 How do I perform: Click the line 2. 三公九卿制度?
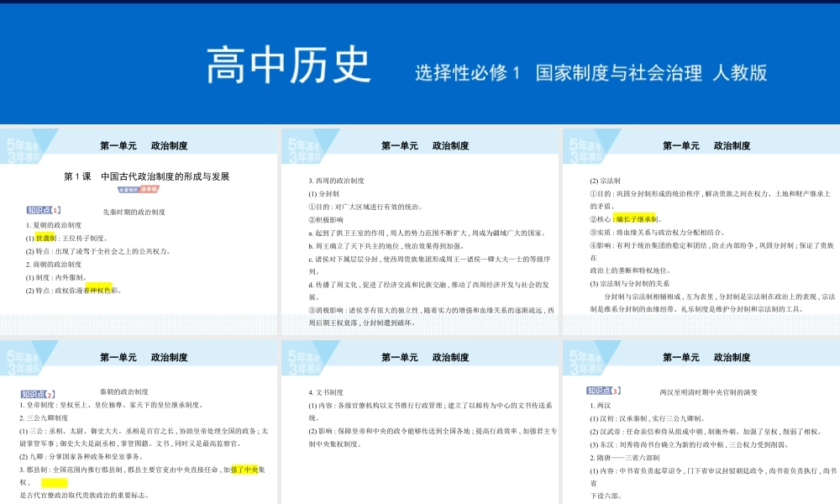tap(44, 417)
